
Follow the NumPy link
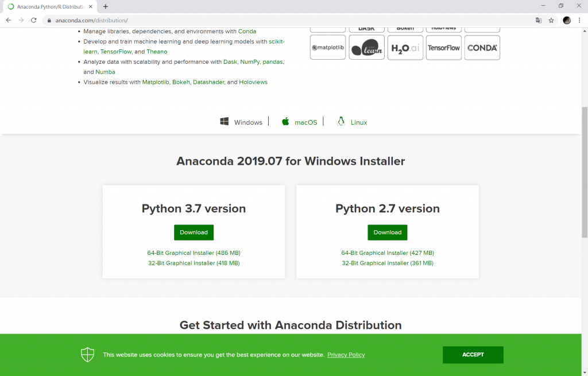[x=250, y=62]
